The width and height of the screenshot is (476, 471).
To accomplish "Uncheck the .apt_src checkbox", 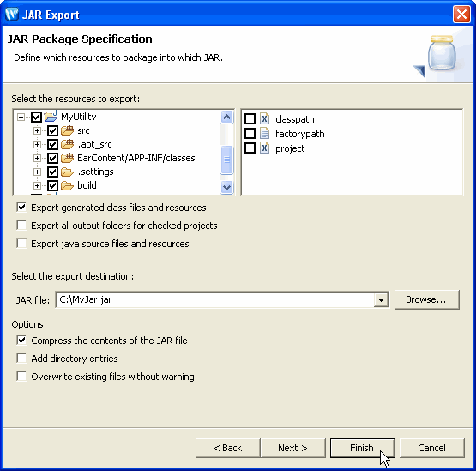I will pos(52,144).
